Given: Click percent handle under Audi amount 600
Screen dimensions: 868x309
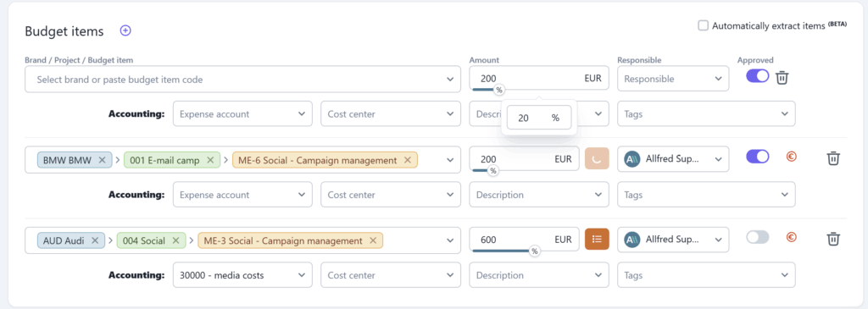Looking at the screenshot, I should 534,251.
